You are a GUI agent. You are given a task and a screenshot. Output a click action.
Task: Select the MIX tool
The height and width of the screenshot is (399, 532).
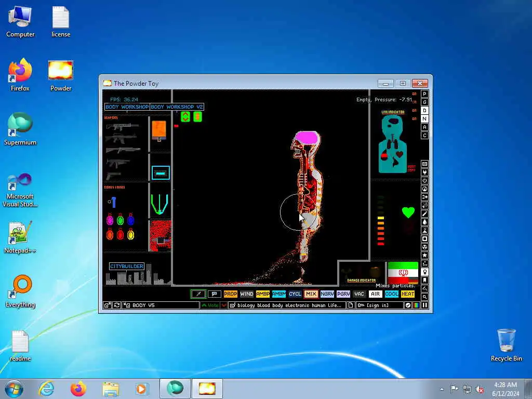tap(311, 294)
